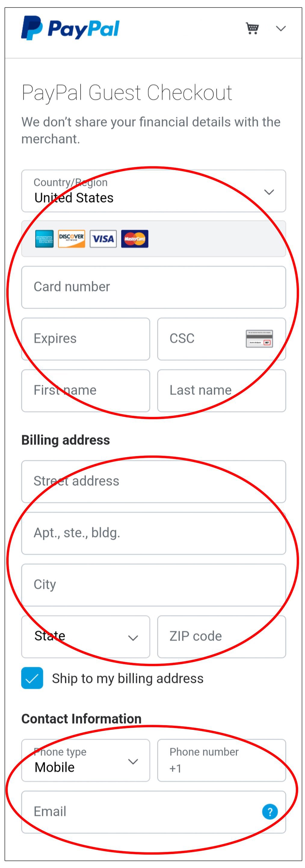Open the Email help question mark

[x=270, y=812]
